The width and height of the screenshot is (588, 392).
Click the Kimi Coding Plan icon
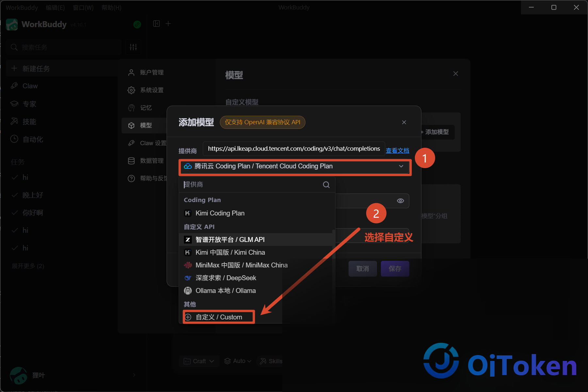tap(188, 213)
